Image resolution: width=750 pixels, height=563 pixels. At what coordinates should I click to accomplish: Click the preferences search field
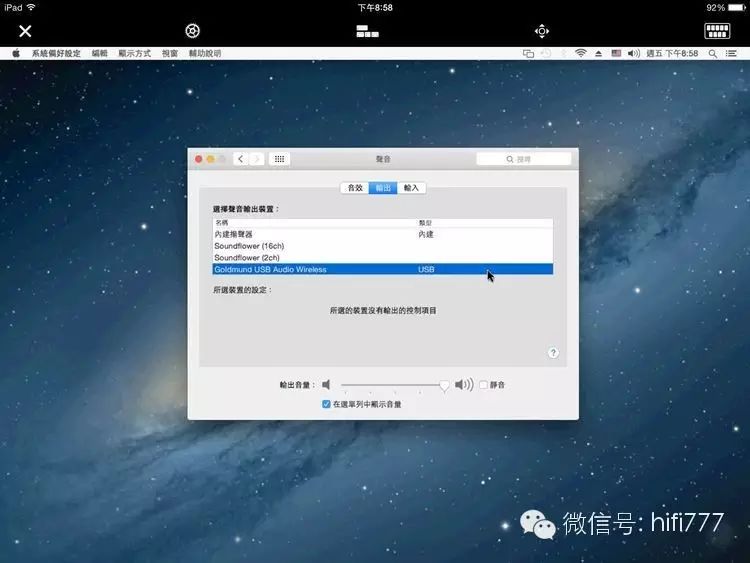tap(524, 159)
